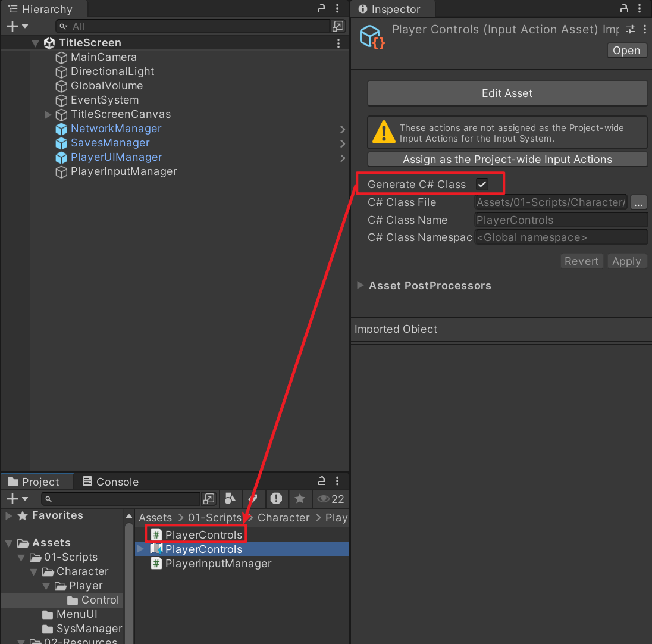
Task: Uncheck the Generate C# Class checkbox
Action: pyautogui.click(x=482, y=185)
